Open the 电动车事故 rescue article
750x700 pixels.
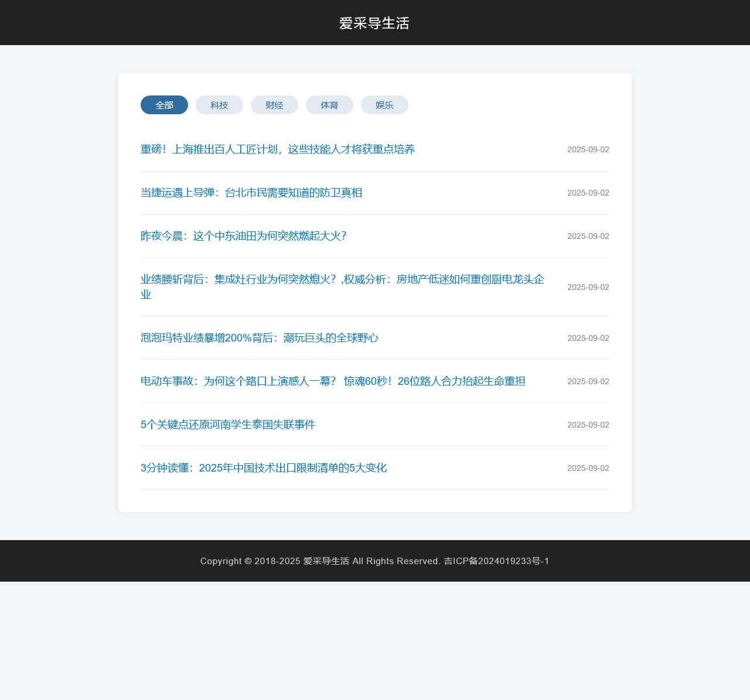(x=333, y=381)
